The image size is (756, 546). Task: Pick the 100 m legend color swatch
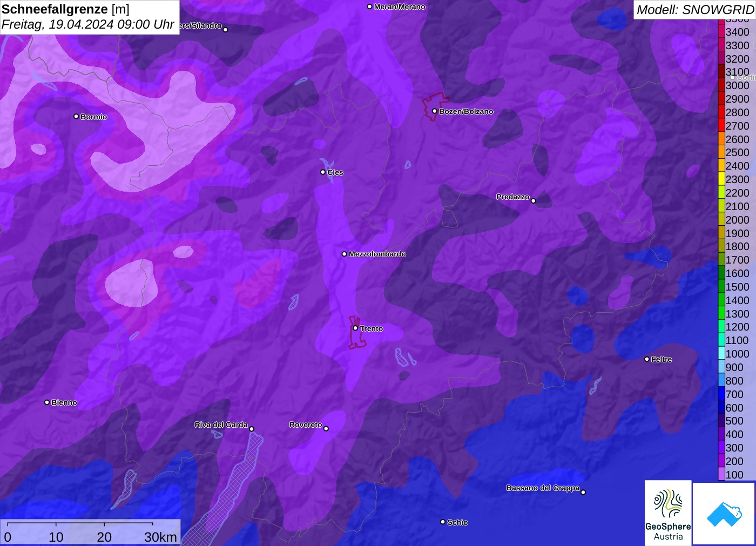(721, 475)
